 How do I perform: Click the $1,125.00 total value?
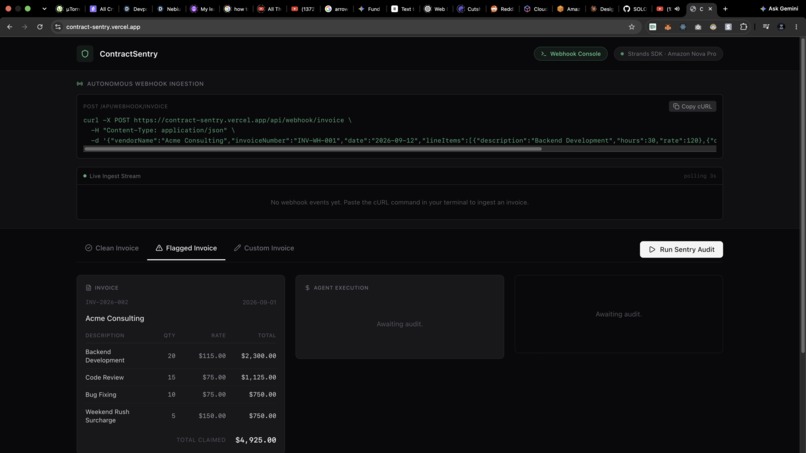(259, 377)
